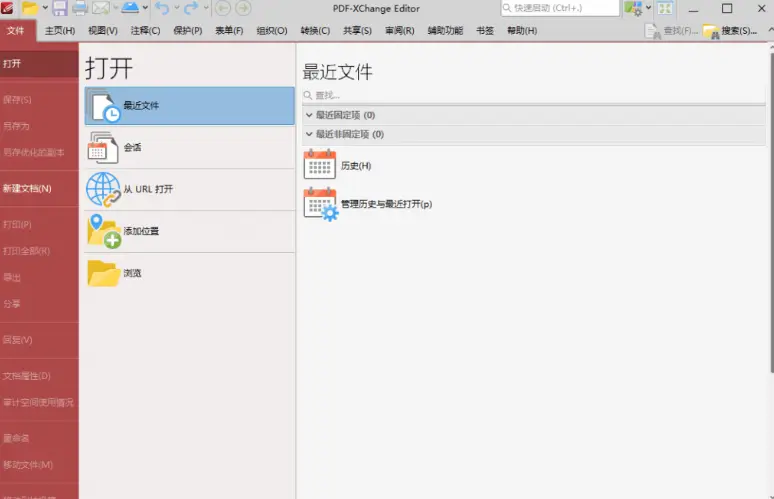Click the right-edge vertical scrollbar

click(x=771, y=211)
